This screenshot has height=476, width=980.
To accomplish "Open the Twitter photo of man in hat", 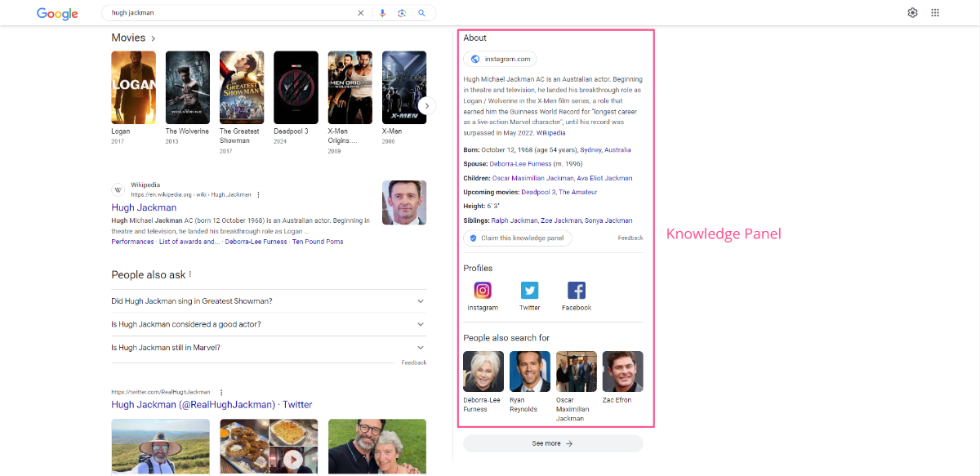I will 161,447.
